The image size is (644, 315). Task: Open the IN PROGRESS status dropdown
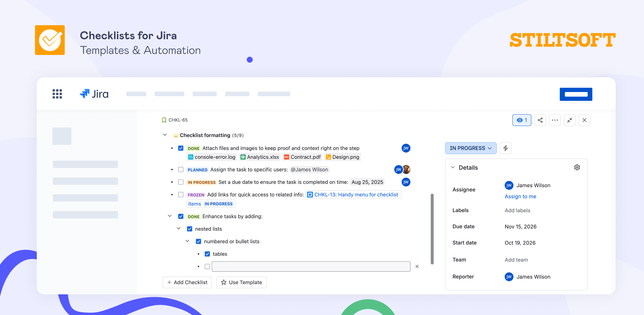tap(471, 148)
